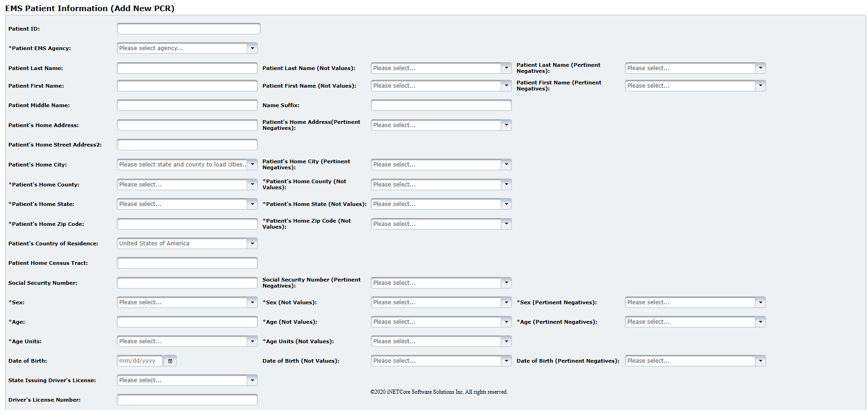Open the Age (Pertinent Negatives) dropdown
Viewport: 868px width, 410px height.
[x=696, y=322]
